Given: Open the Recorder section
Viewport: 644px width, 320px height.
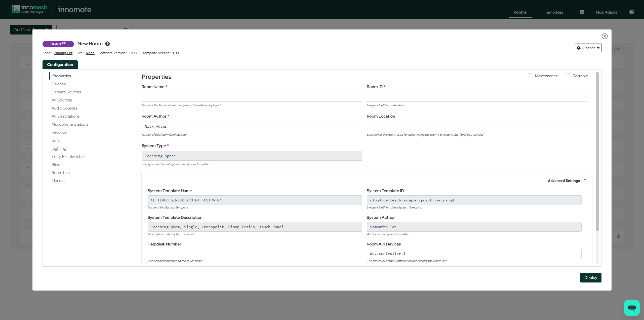Looking at the screenshot, I should pos(60,132).
